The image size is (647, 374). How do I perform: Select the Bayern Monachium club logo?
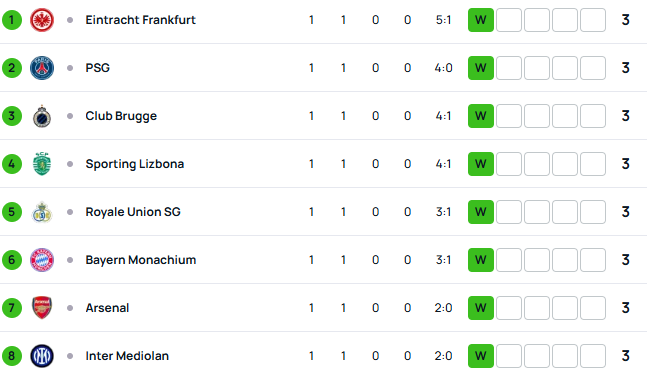[42, 260]
